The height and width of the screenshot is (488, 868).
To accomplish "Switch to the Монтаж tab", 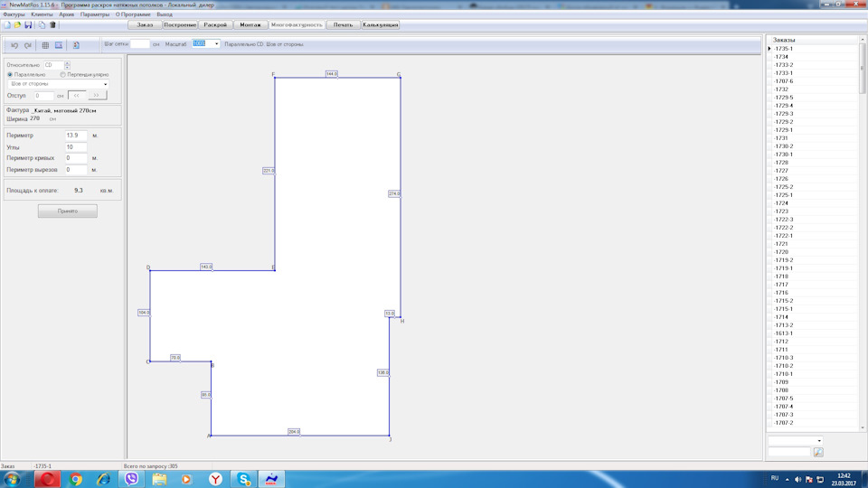I will (250, 25).
